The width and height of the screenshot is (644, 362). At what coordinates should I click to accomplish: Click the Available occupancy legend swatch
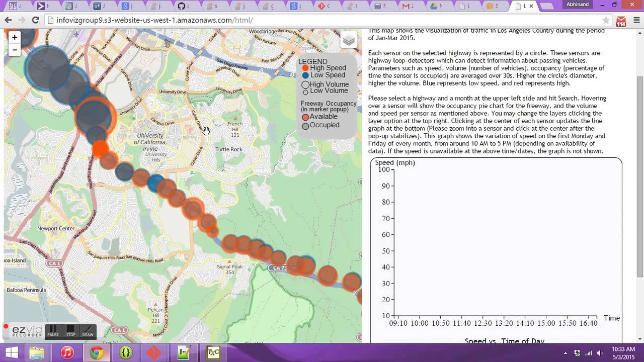click(305, 117)
